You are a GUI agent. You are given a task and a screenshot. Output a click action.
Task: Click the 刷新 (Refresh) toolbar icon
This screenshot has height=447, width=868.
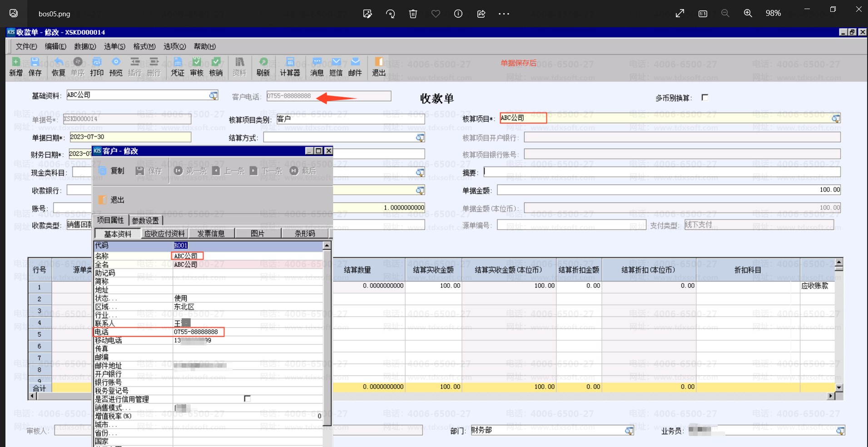[263, 67]
